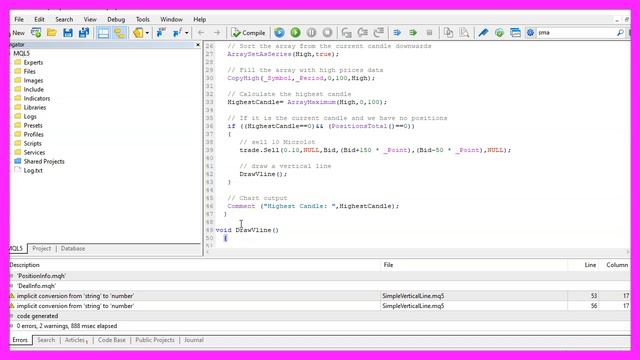Open the Debug menu
640x360 pixels.
tap(116, 19)
